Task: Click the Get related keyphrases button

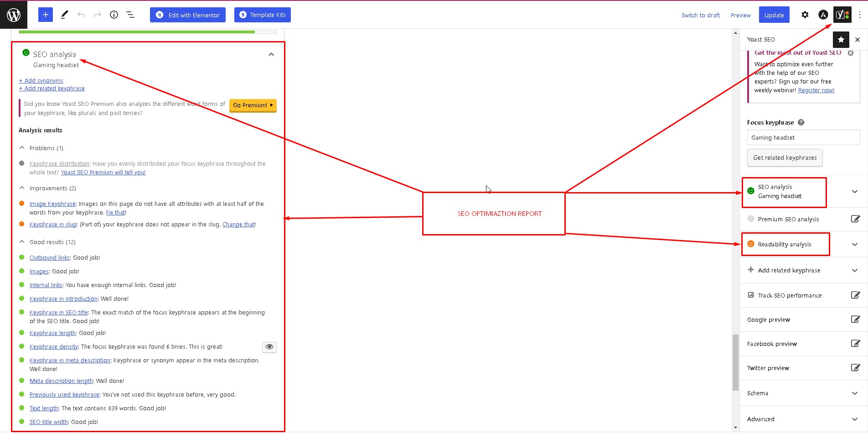Action: [785, 157]
